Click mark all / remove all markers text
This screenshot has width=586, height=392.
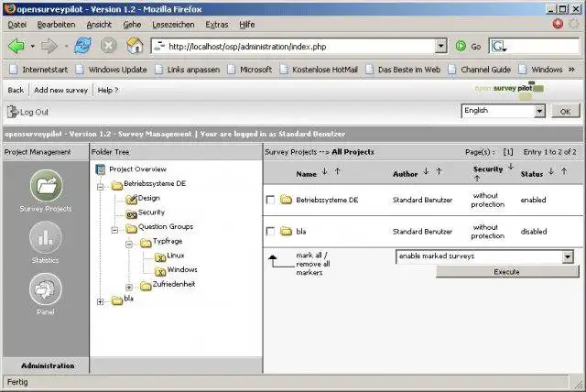point(313,264)
